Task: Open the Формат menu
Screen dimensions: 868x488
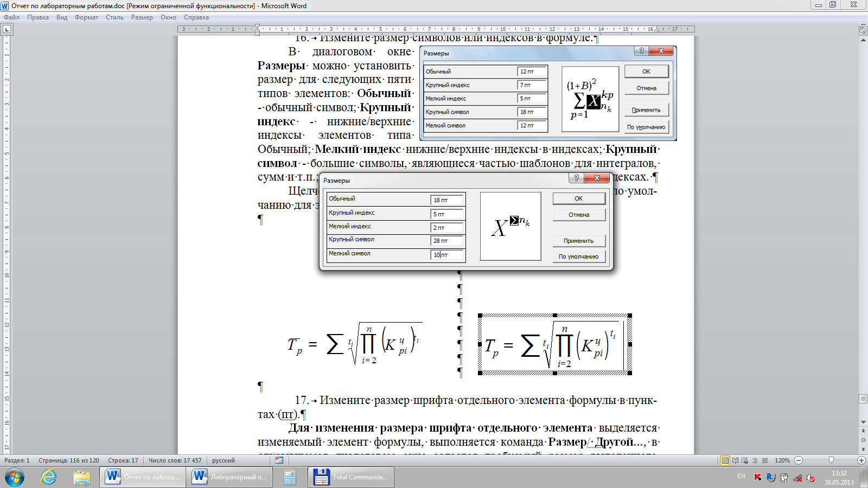Action: [x=87, y=17]
